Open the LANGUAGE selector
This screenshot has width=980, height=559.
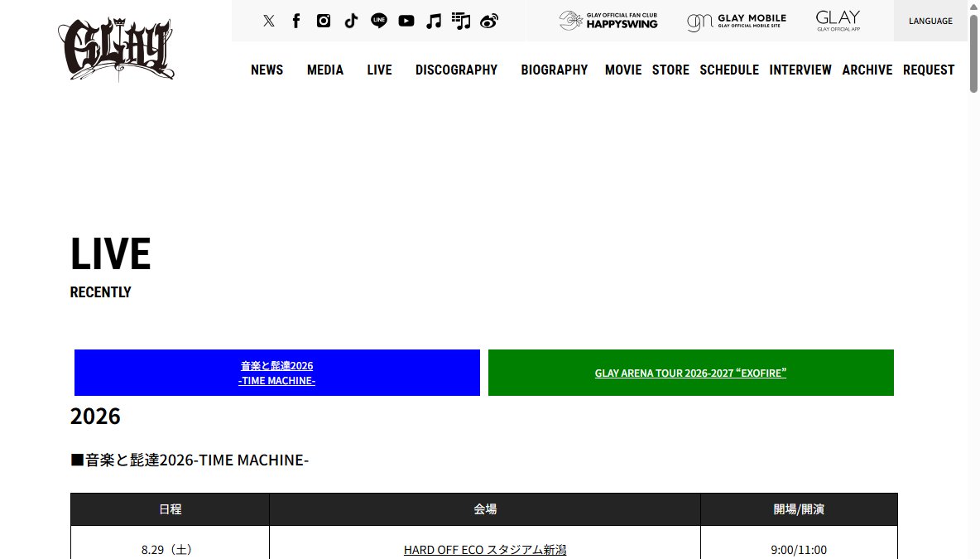tap(930, 21)
